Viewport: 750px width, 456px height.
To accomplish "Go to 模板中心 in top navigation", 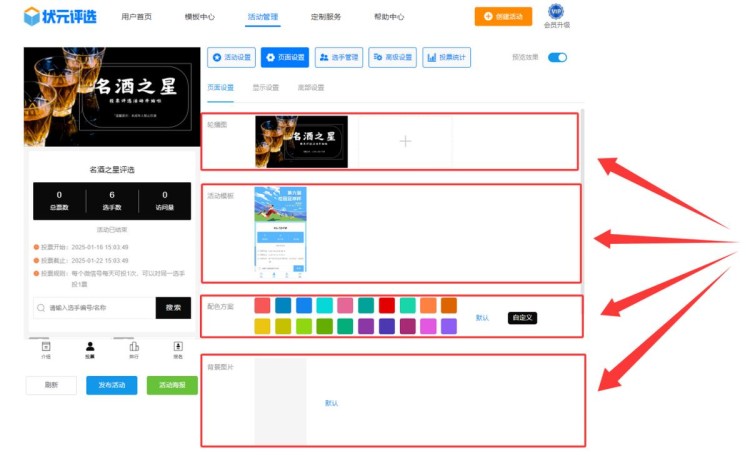I will pos(200,17).
